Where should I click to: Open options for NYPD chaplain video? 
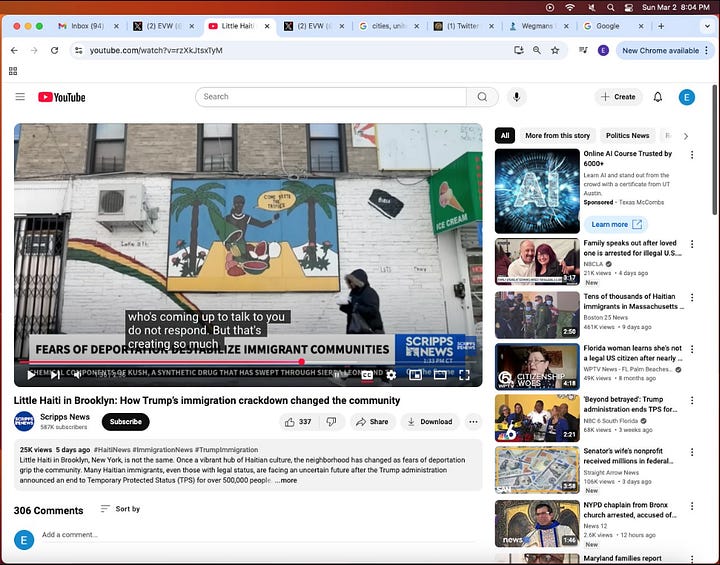point(692,506)
